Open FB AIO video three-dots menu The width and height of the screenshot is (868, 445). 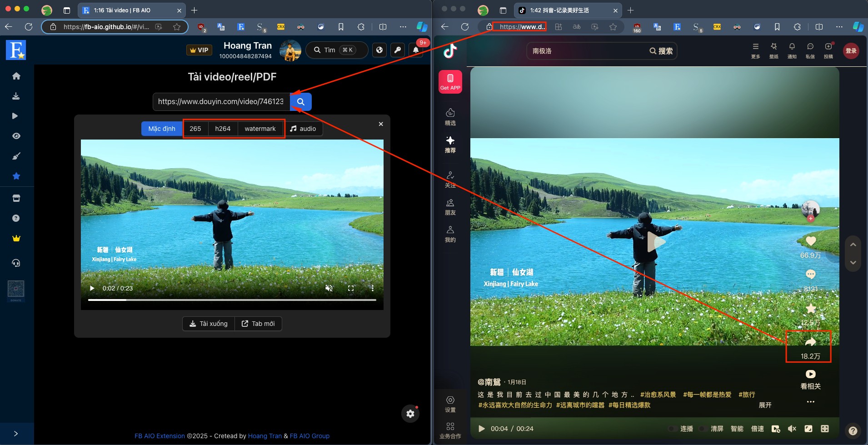(372, 288)
